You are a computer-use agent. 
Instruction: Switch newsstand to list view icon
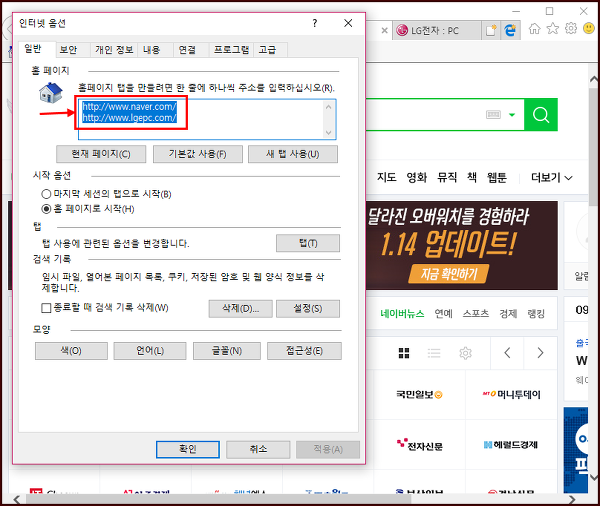(434, 353)
